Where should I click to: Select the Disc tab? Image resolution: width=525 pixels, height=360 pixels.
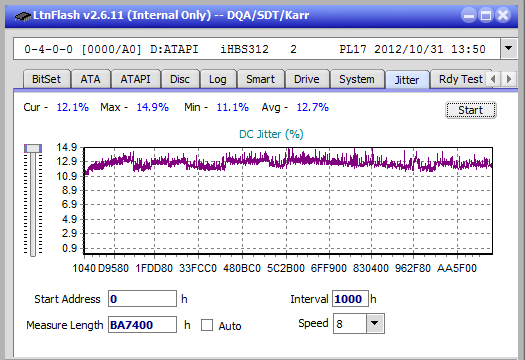[180, 79]
